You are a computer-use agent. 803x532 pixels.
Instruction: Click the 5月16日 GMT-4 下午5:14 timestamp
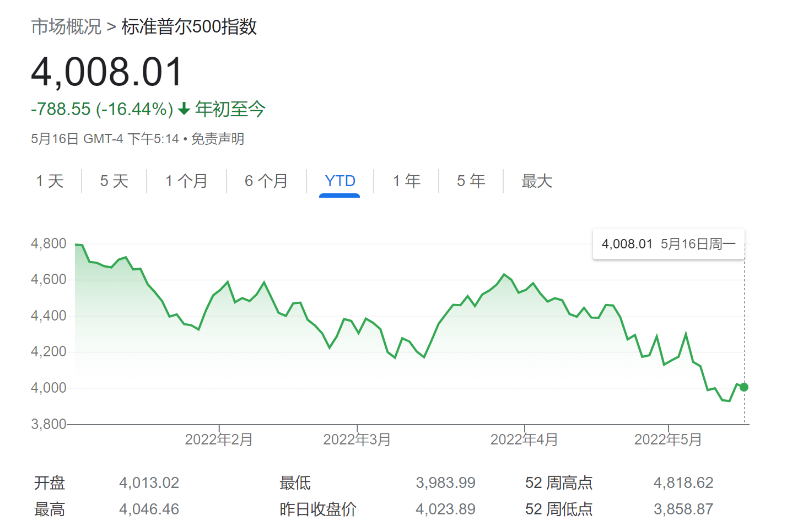tap(105, 139)
